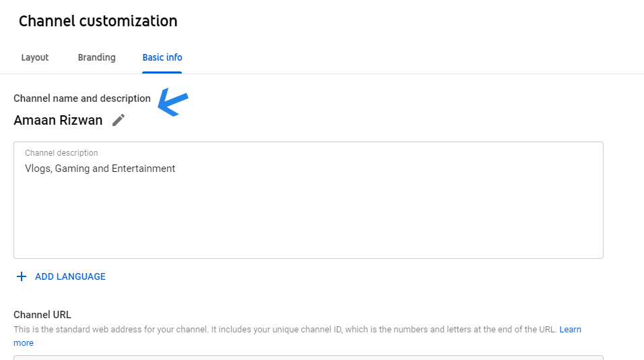
Task: Click the standard web address explanation text
Action: tap(285, 330)
